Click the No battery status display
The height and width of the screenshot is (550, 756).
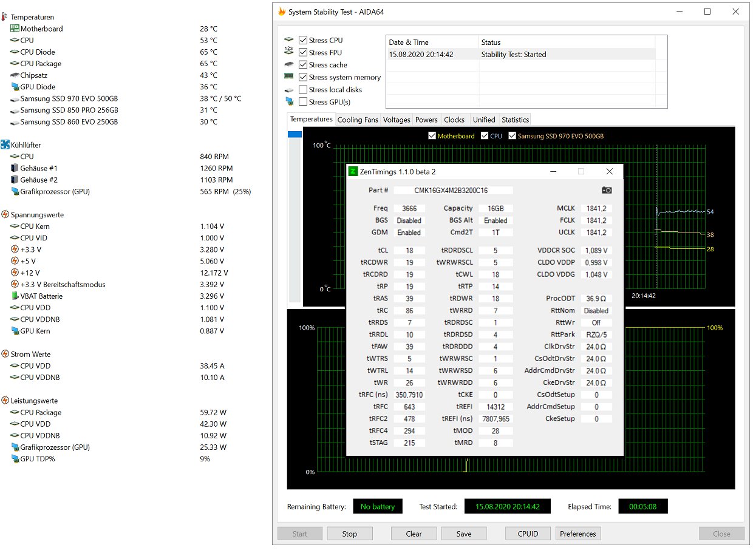point(378,506)
